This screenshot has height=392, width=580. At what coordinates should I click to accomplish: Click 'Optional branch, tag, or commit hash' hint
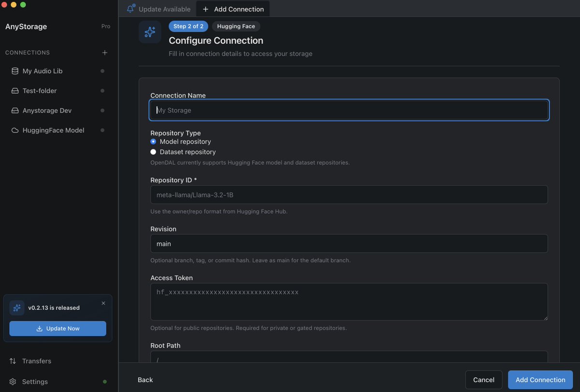(x=250, y=260)
